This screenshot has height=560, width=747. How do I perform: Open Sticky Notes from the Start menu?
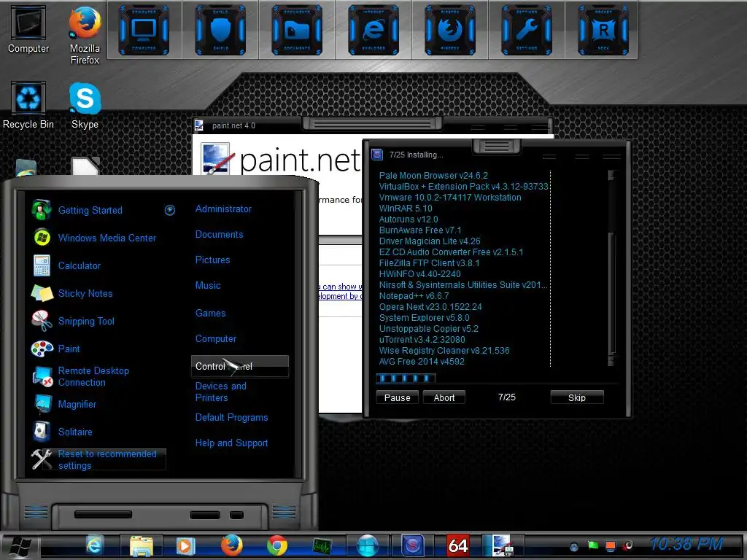point(85,293)
